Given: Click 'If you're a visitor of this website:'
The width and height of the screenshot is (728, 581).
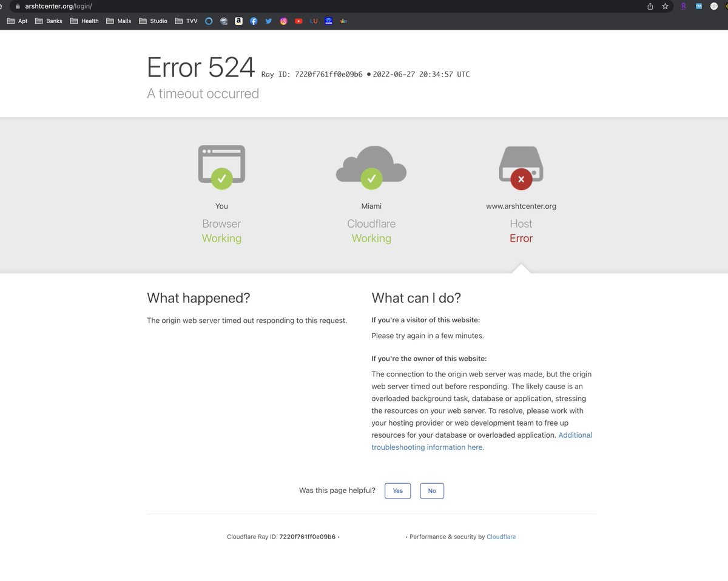Looking at the screenshot, I should pyautogui.click(x=425, y=320).
